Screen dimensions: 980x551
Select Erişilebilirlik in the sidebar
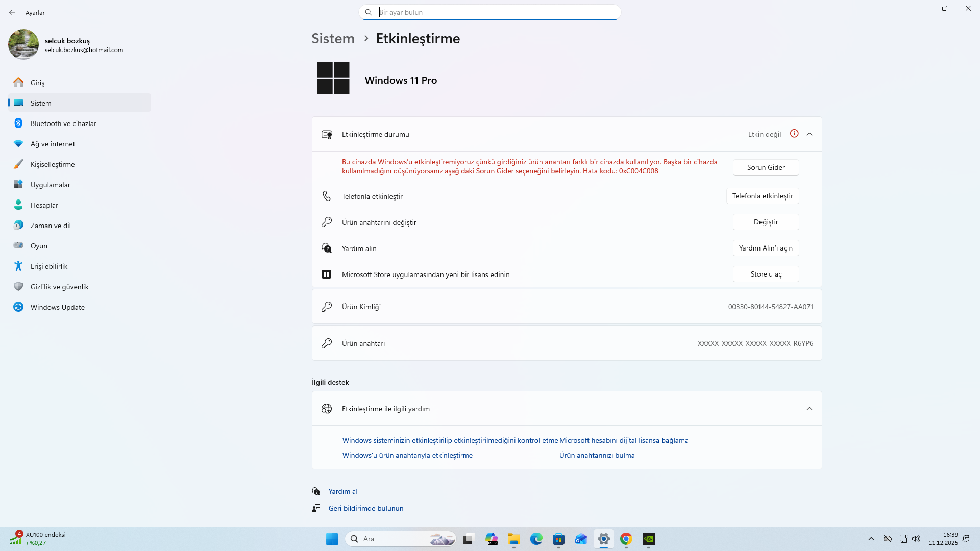pos(80,266)
